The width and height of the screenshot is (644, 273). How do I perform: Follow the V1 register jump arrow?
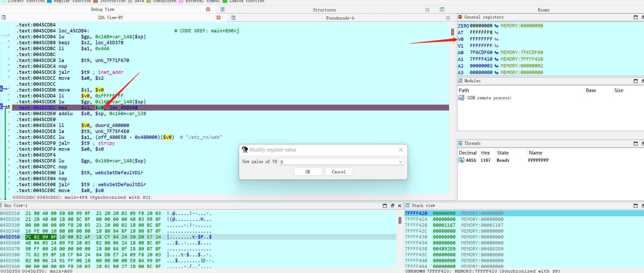(x=496, y=46)
